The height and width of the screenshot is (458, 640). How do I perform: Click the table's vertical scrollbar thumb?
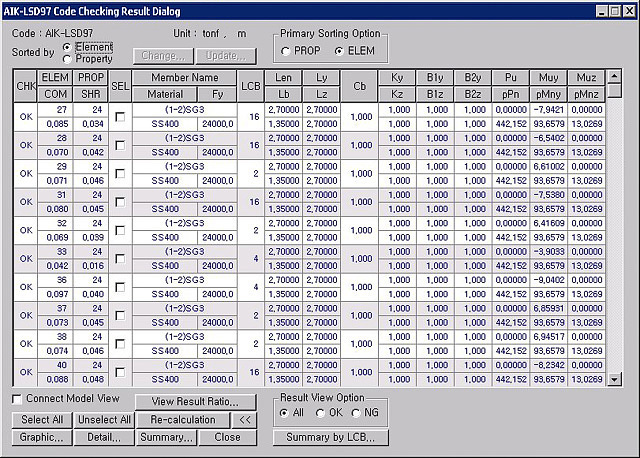click(x=614, y=90)
